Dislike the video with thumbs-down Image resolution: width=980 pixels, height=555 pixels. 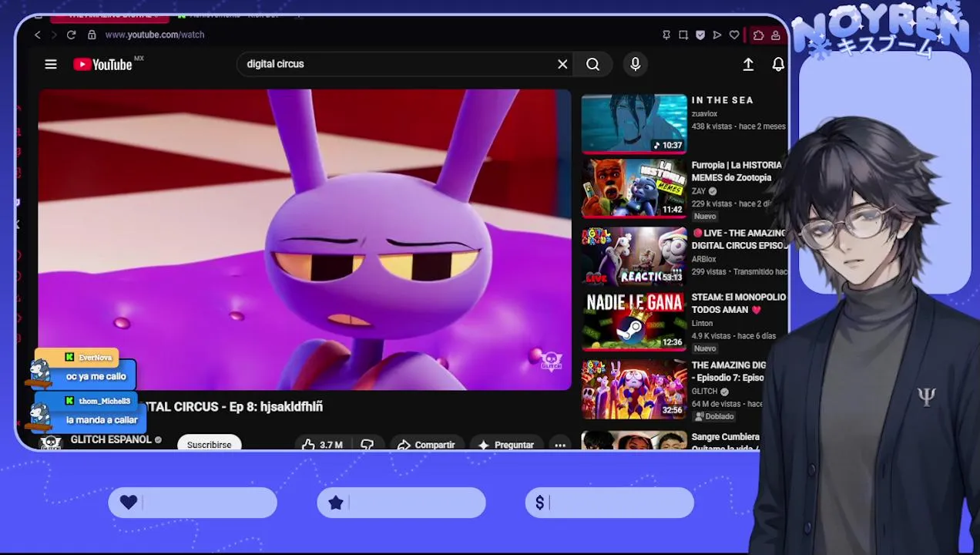pyautogui.click(x=367, y=445)
